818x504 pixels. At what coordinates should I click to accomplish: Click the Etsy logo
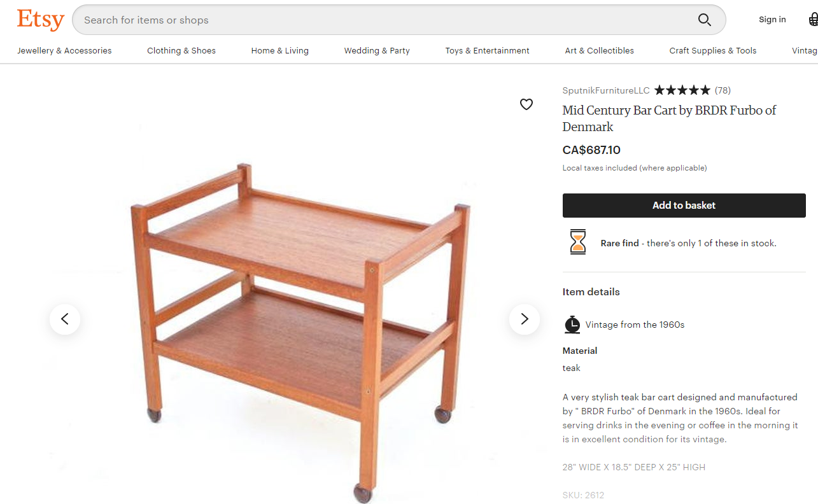pos(41,20)
